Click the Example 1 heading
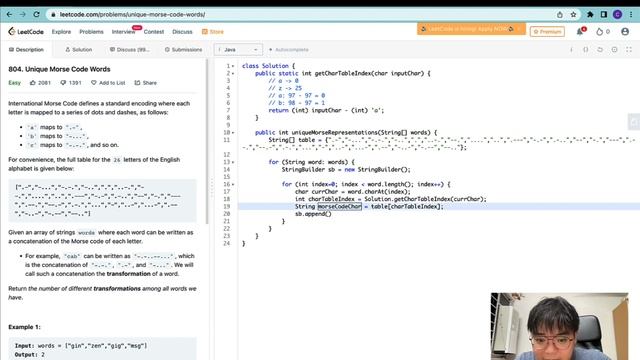The height and width of the screenshot is (360, 640). (x=24, y=327)
